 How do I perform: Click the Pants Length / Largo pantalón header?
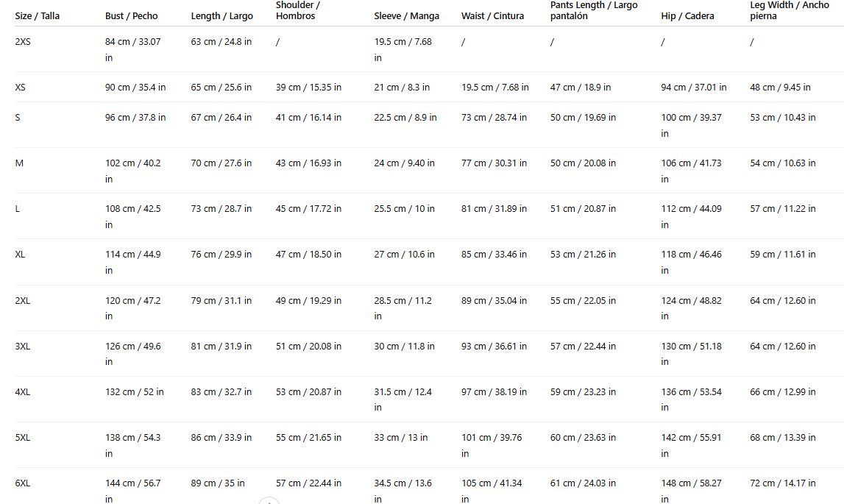pyautogui.click(x=594, y=11)
